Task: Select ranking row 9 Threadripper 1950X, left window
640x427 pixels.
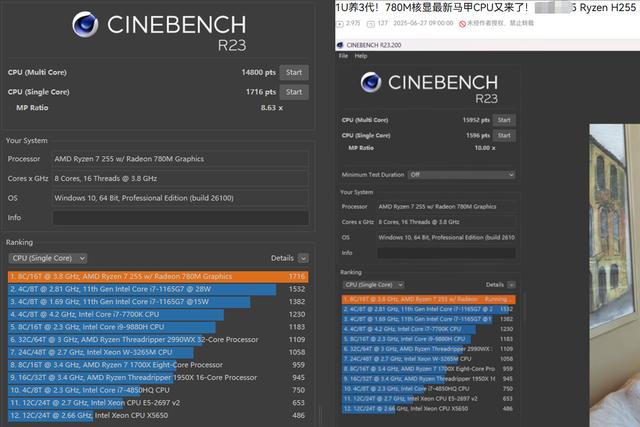Action: pos(158,378)
